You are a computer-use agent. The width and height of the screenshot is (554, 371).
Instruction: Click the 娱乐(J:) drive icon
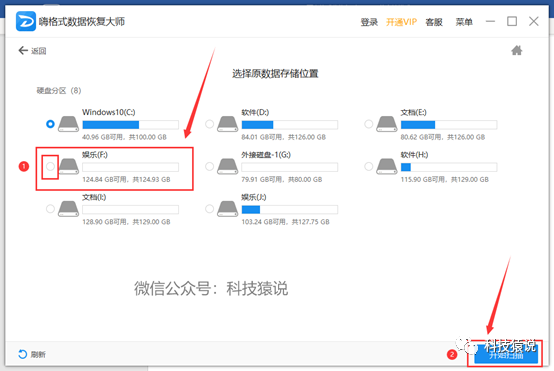(228, 209)
